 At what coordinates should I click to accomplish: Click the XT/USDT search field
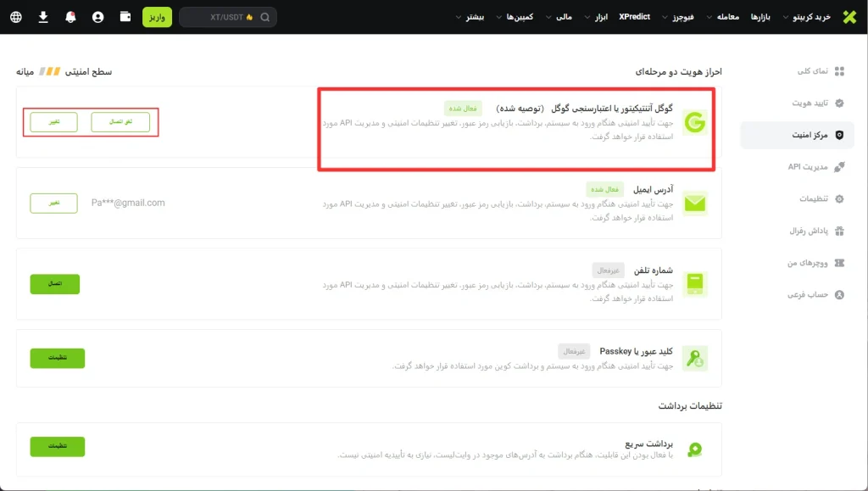point(227,17)
